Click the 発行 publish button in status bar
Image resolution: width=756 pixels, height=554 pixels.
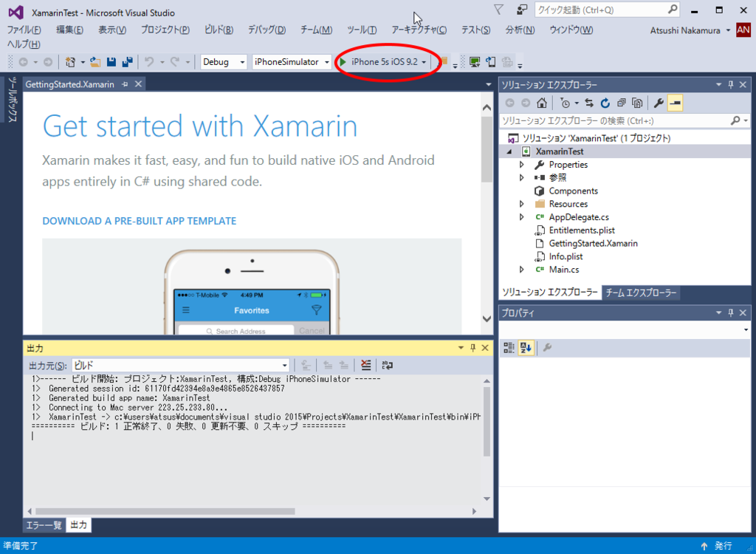click(717, 546)
